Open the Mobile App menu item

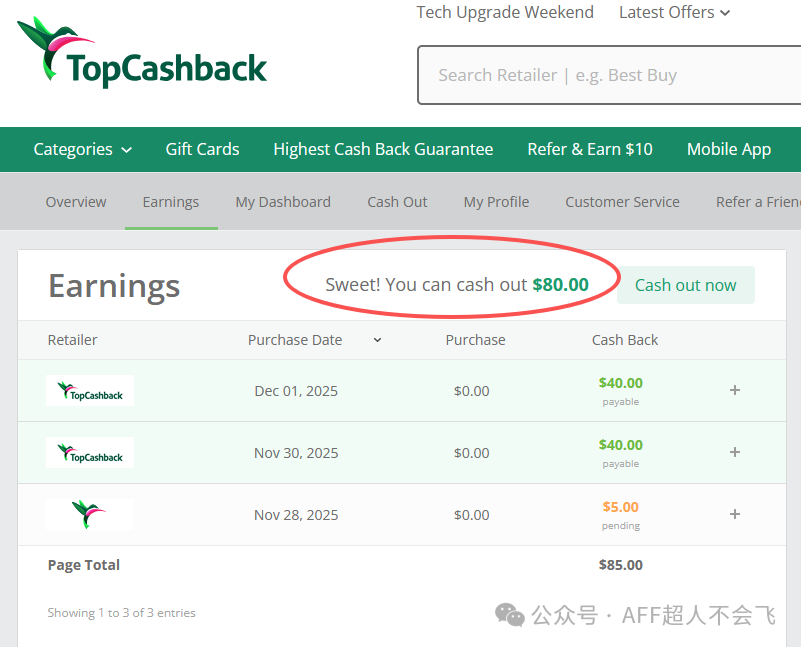tap(729, 149)
